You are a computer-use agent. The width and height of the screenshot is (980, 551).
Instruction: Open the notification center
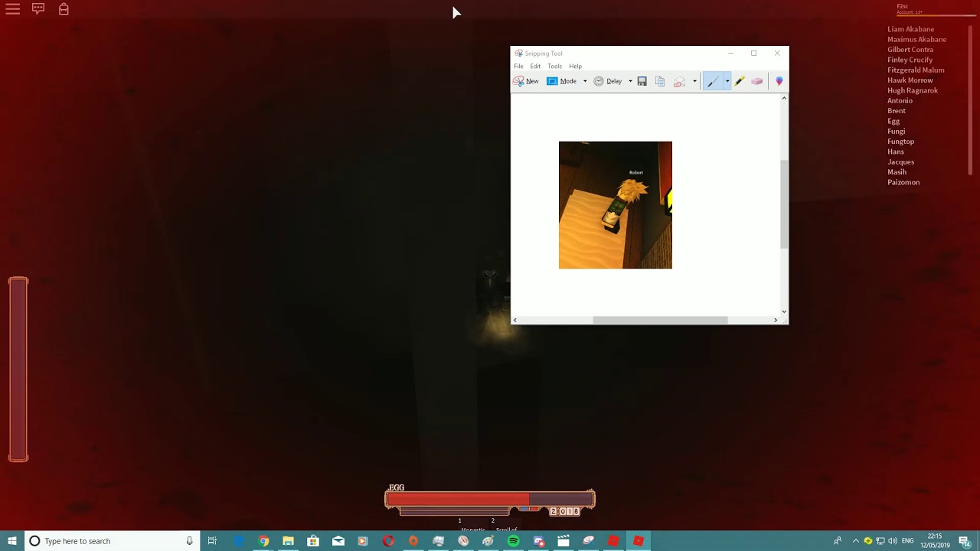[965, 541]
